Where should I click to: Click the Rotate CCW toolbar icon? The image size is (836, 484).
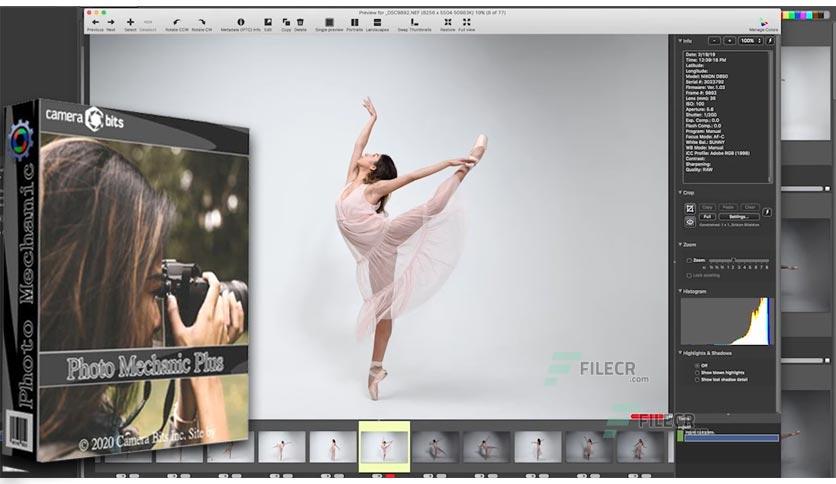(176, 22)
